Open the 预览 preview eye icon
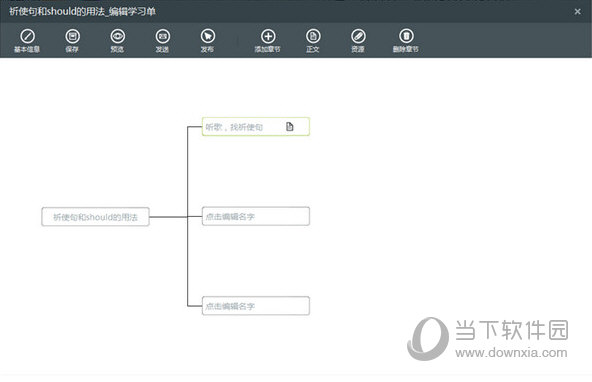The height and width of the screenshot is (382, 592). 117,36
